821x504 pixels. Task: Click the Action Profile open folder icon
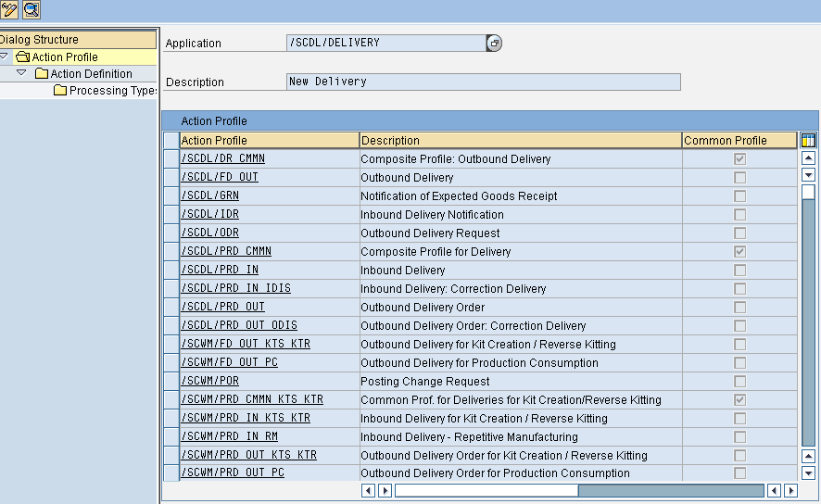(23, 57)
